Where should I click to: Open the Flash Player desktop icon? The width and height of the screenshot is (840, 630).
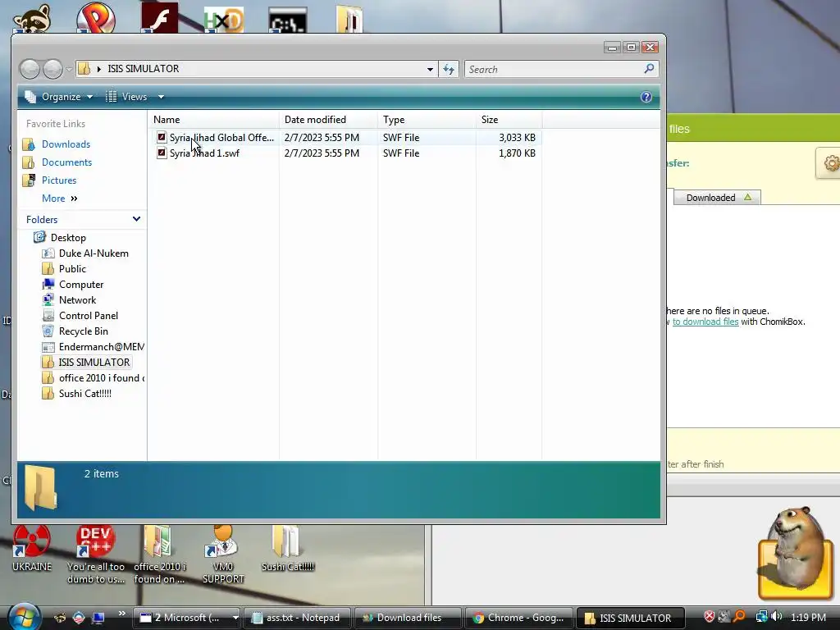160,18
